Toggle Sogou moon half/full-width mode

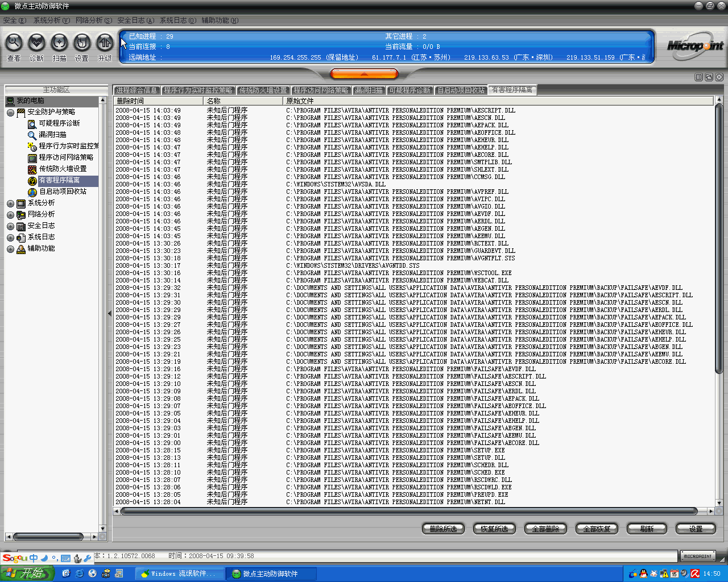44,558
